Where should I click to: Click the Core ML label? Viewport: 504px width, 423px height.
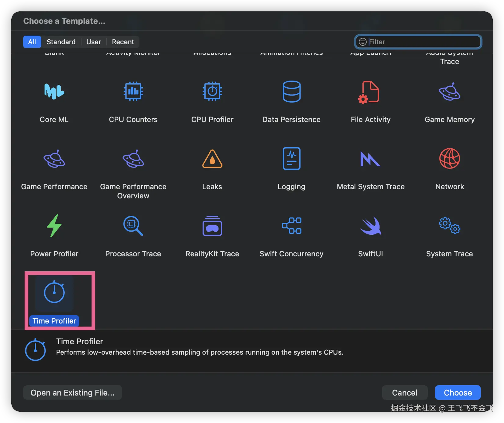pos(54,119)
